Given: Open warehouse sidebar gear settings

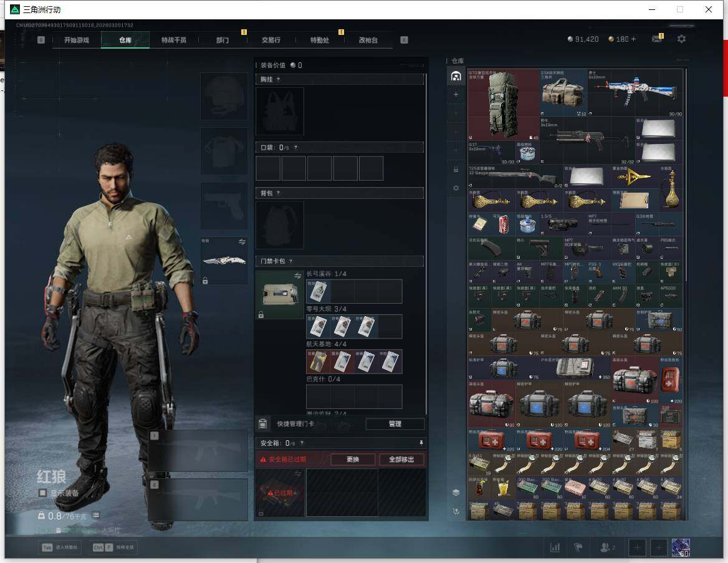Looking at the screenshot, I should 456,188.
